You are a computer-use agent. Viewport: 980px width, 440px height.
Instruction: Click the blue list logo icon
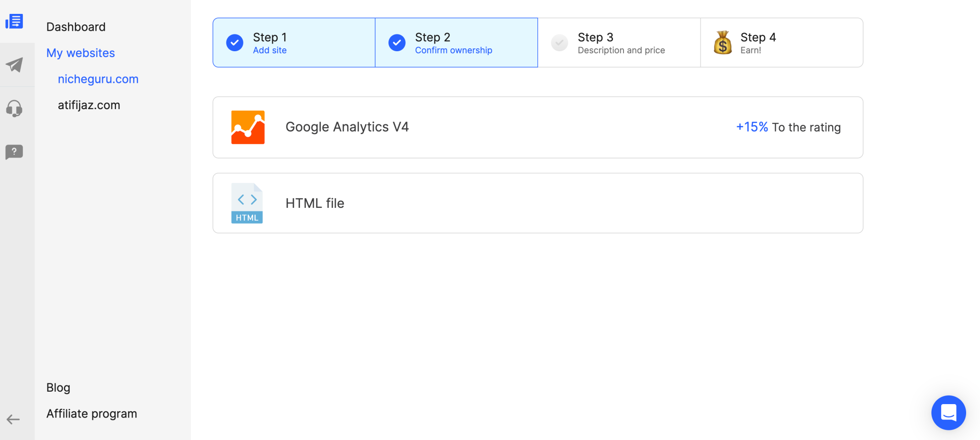tap(14, 22)
